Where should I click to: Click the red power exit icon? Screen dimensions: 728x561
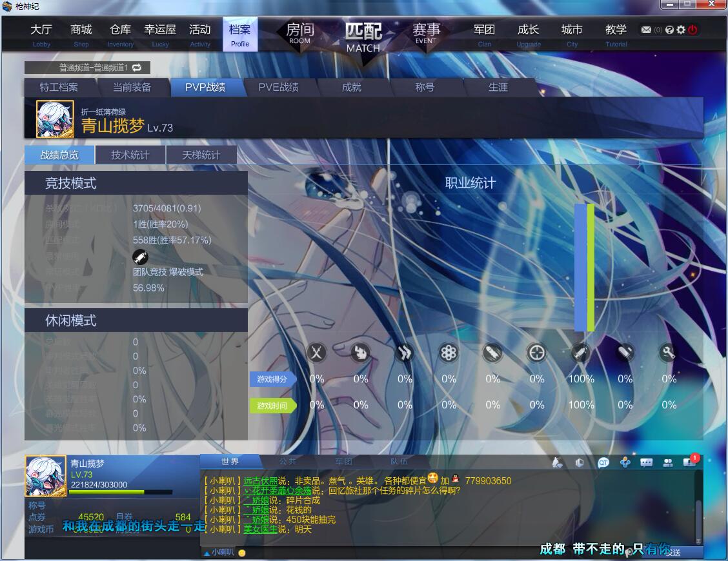pyautogui.click(x=693, y=30)
